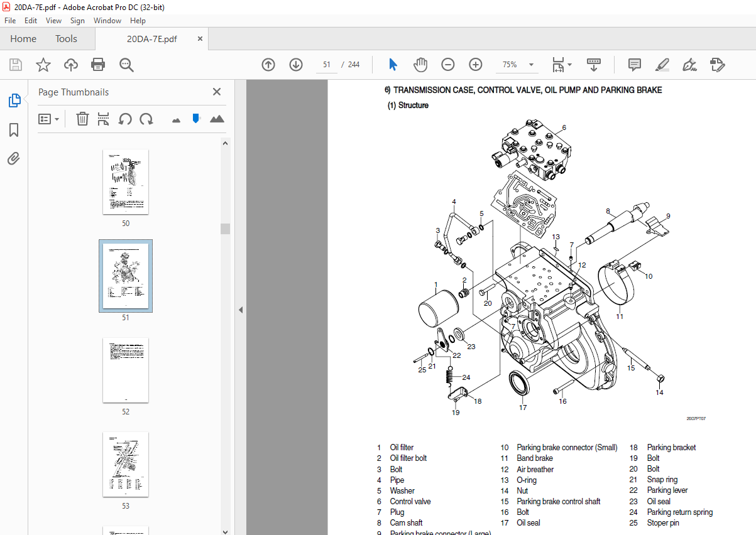
Task: Add a comment note icon
Action: [x=635, y=65]
